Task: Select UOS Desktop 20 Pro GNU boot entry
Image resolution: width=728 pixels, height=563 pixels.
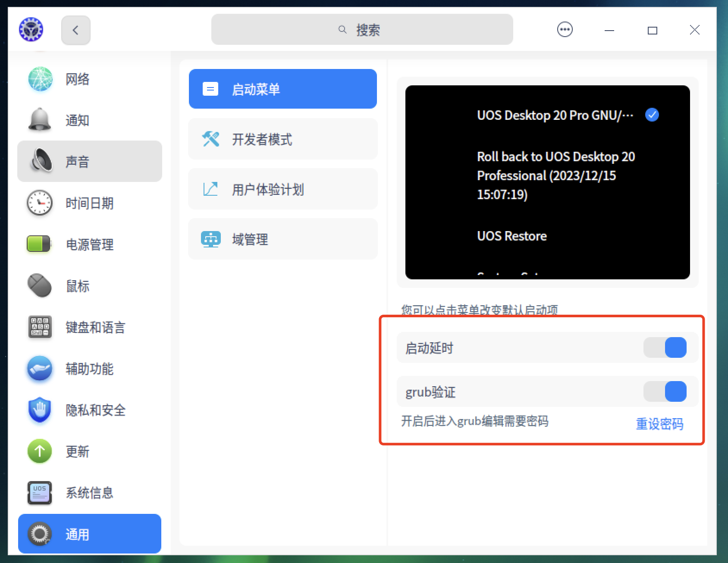Action: click(555, 115)
